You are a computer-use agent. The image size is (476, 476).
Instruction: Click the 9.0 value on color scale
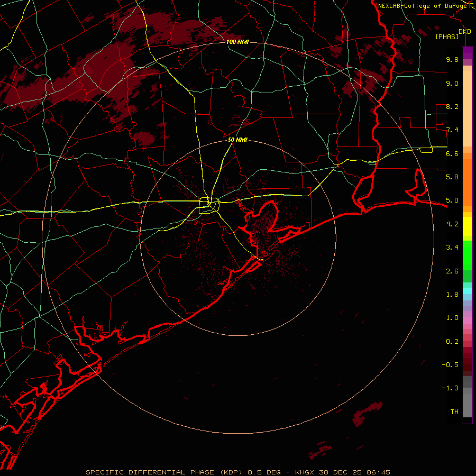(x=452, y=83)
